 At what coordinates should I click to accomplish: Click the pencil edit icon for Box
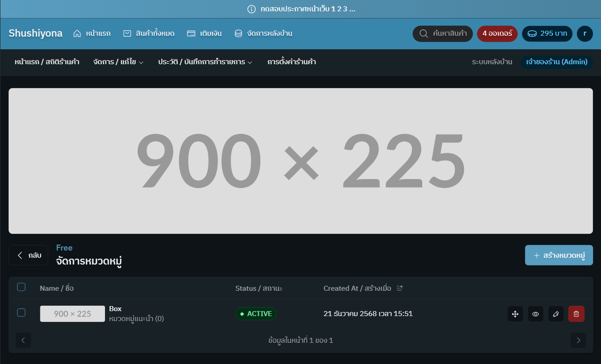556,314
